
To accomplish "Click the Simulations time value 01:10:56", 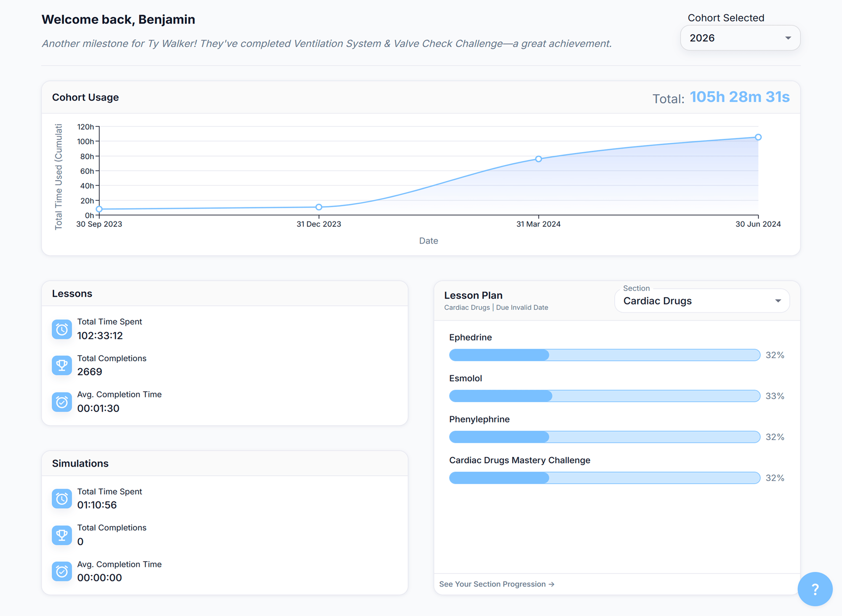I will pyautogui.click(x=97, y=505).
